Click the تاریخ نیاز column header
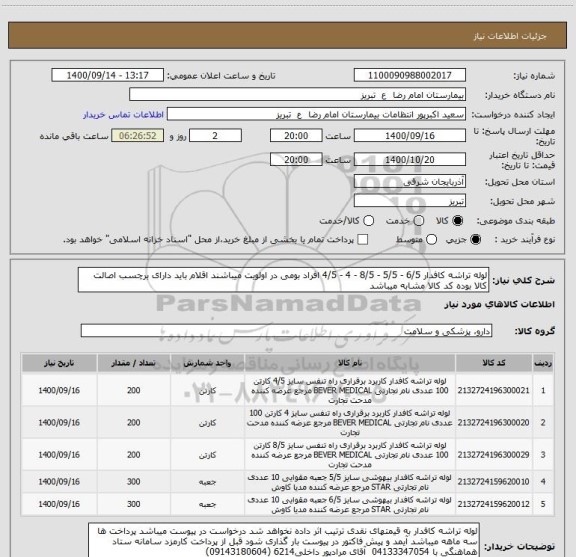The image size is (576, 557). tap(59, 363)
